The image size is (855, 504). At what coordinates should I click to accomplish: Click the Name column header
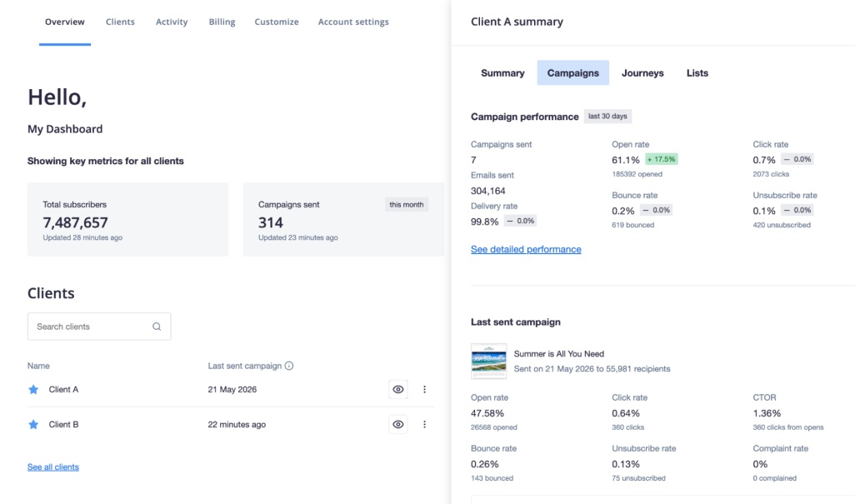click(38, 366)
